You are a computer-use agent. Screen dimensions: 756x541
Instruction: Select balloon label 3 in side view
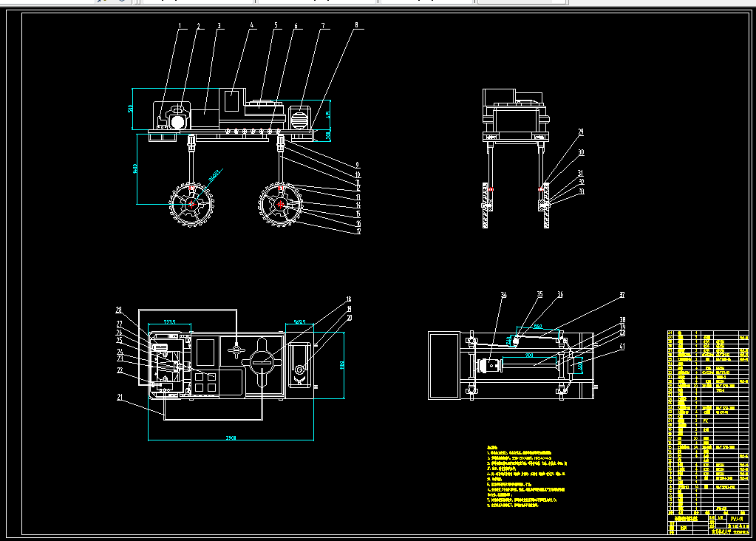(219, 26)
